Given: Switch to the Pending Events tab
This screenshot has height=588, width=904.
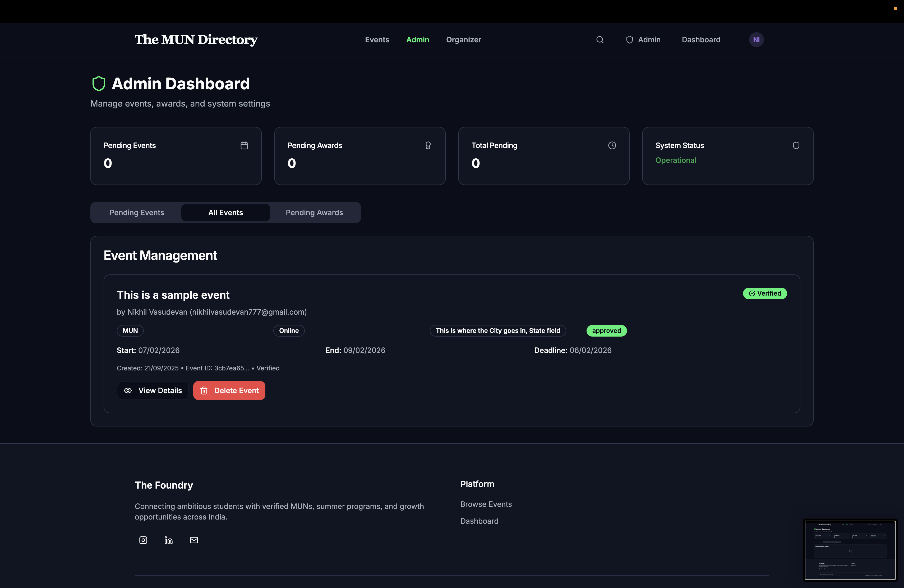Looking at the screenshot, I should (137, 213).
